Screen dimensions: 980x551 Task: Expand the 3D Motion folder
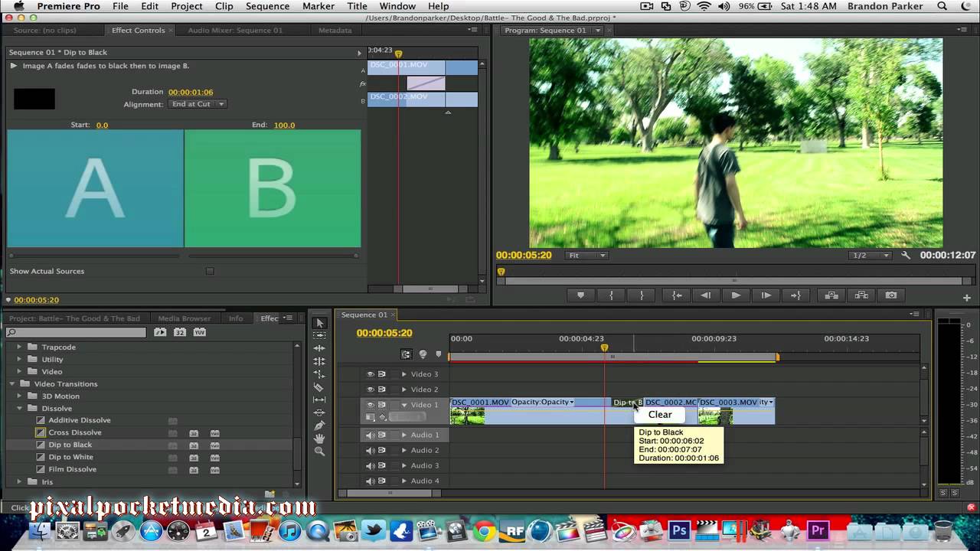(21, 396)
